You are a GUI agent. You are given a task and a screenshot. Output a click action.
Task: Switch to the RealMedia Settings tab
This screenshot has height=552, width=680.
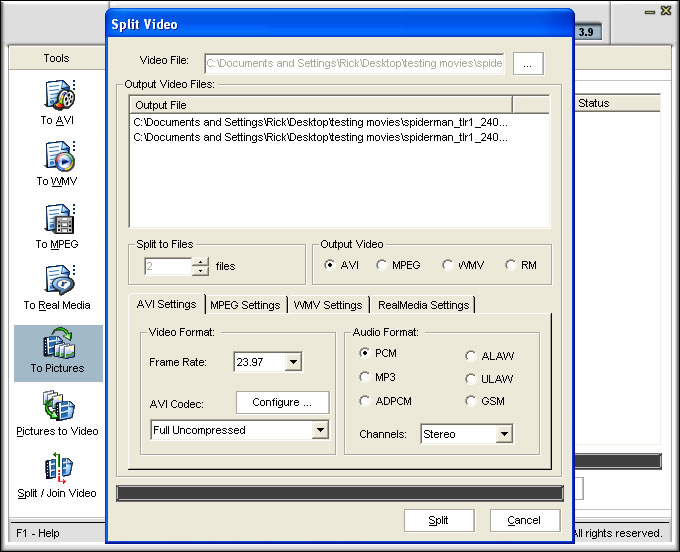pos(421,305)
